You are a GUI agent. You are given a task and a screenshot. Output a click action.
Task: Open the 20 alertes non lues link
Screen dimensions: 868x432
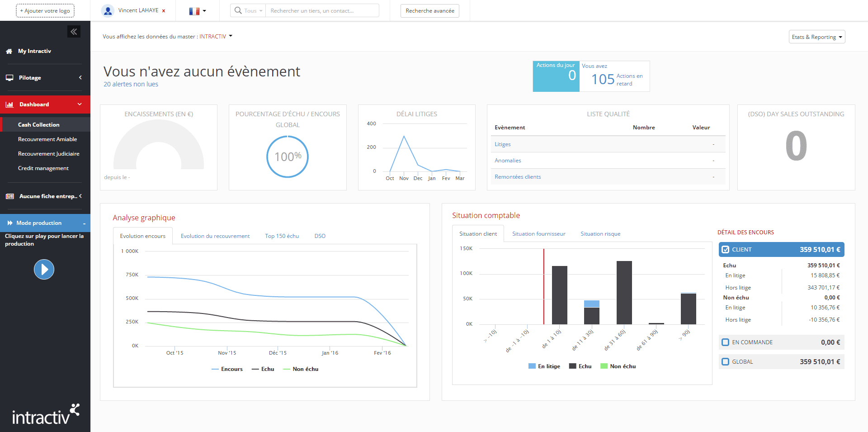131,84
